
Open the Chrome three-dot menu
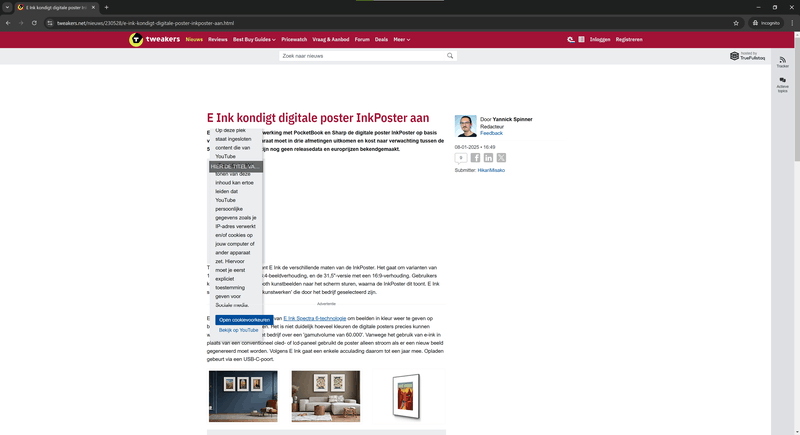coord(792,23)
